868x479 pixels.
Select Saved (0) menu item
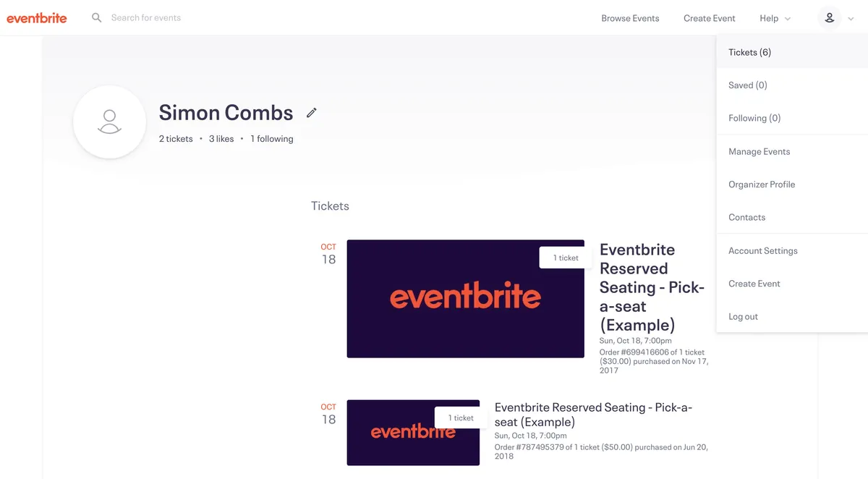[792, 85]
